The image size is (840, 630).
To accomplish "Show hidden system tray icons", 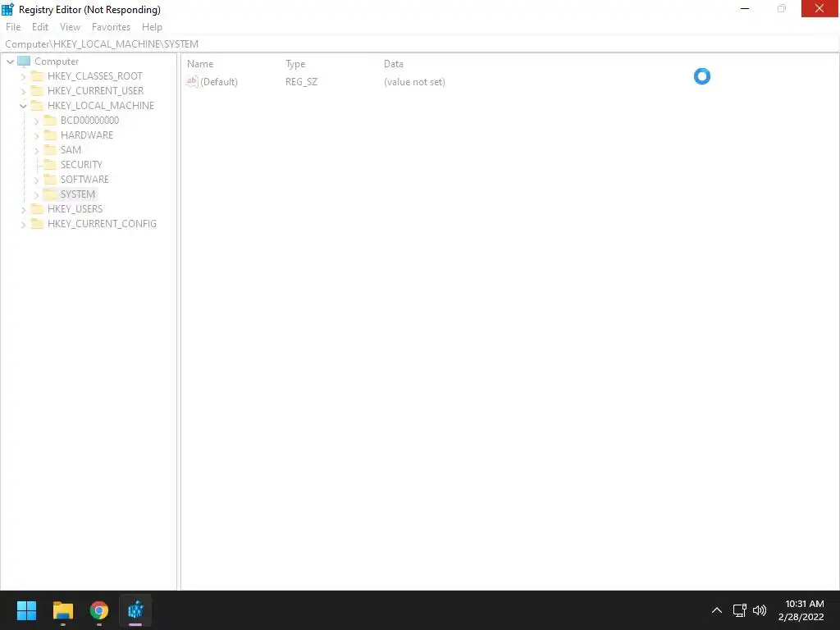I will (x=716, y=610).
